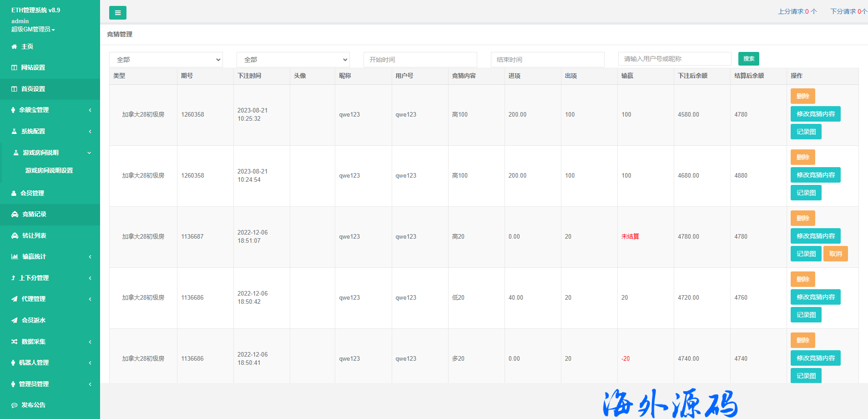Open the second 全部 filter dropdown
868x419 pixels.
pos(293,60)
